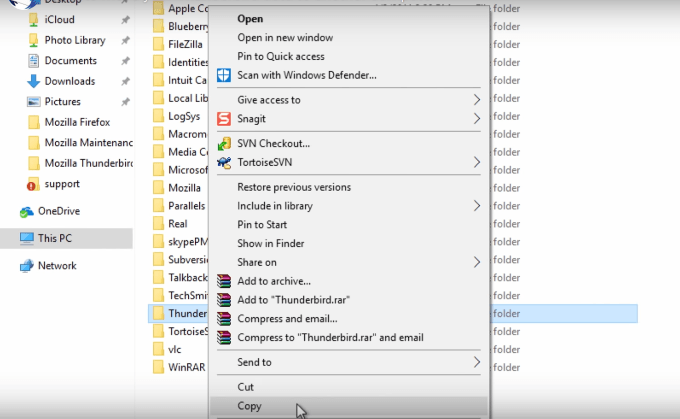Screen dimensions: 680x419
Task: Expand the Snagit submenu arrow
Action: click(x=477, y=118)
